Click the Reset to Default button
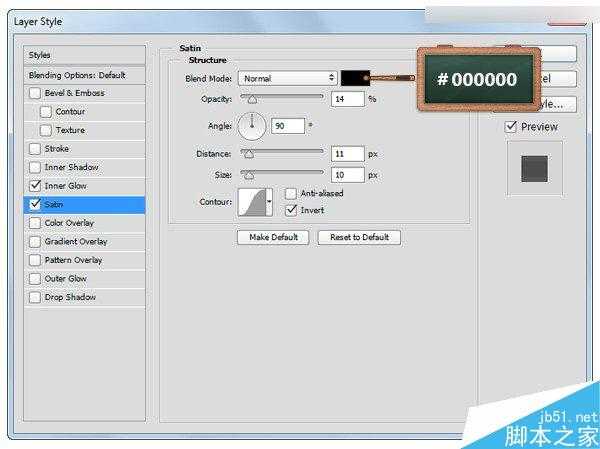Image resolution: width=600 pixels, height=449 pixels. 359,237
